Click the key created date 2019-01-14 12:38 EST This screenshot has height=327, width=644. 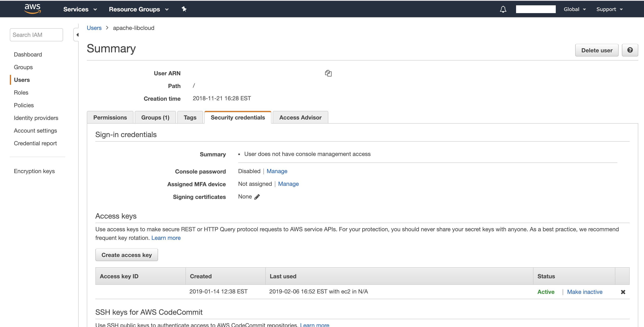point(218,292)
